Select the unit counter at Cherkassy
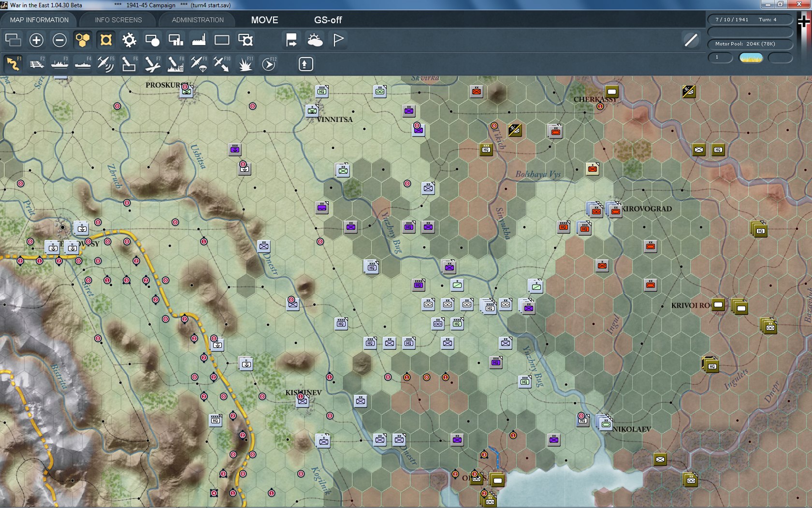 [612, 92]
